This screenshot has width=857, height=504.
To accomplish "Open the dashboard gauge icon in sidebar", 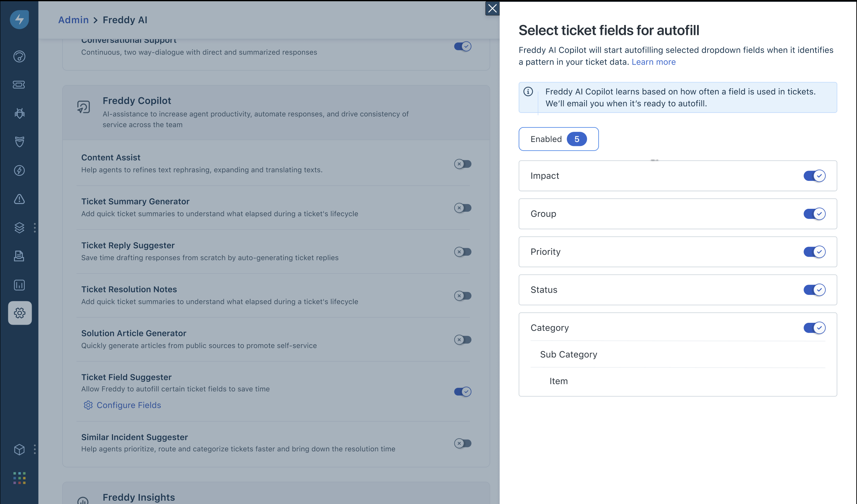I will 19,56.
